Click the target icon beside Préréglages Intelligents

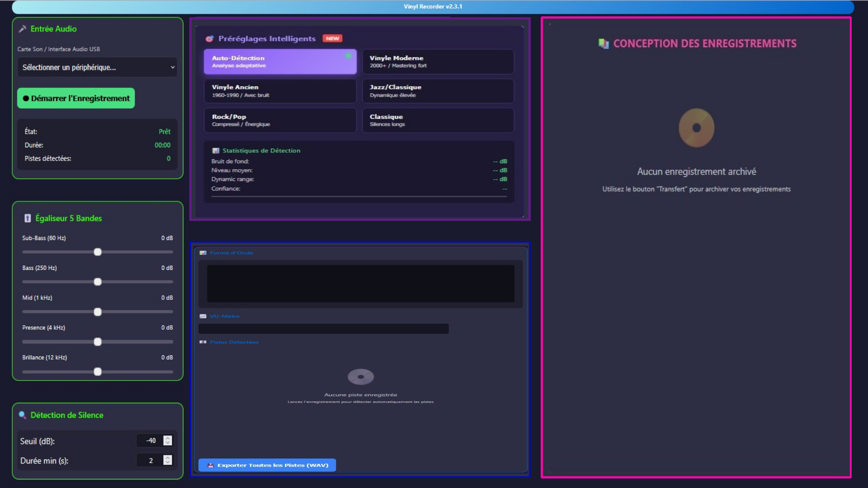[209, 39]
